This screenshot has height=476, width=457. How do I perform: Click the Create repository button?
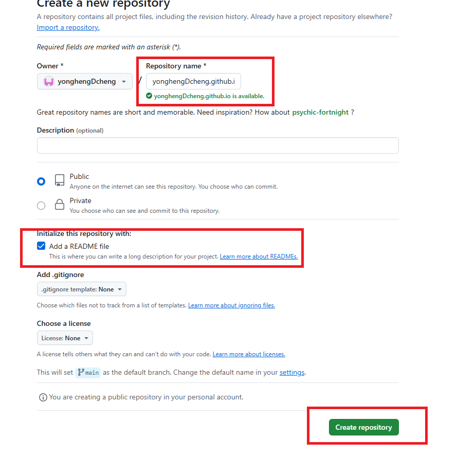coord(363,427)
